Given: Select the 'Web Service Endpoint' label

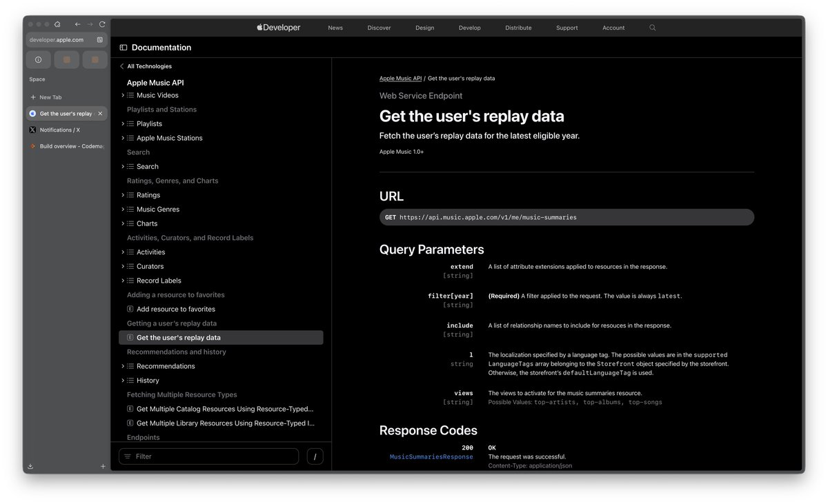Looking at the screenshot, I should pyautogui.click(x=421, y=96).
